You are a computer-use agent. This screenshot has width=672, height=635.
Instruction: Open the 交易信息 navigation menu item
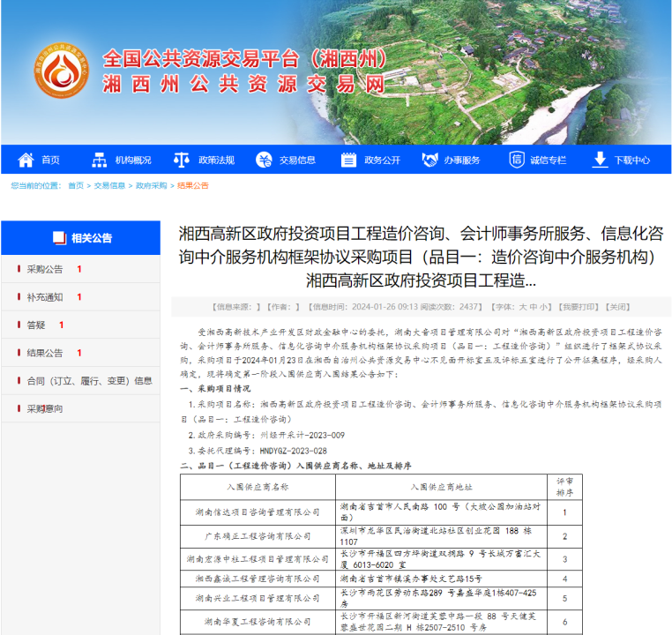(297, 161)
